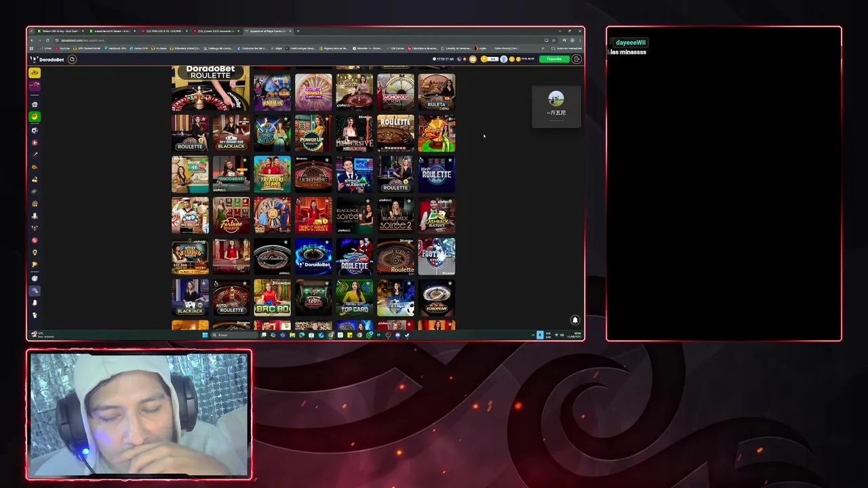
Task: Open the Wonderland game thumbnail
Action: coord(272,92)
